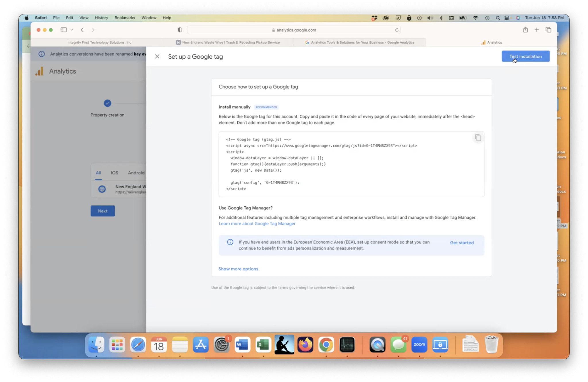
Task: Open Firefox from the Dock
Action: click(x=305, y=344)
